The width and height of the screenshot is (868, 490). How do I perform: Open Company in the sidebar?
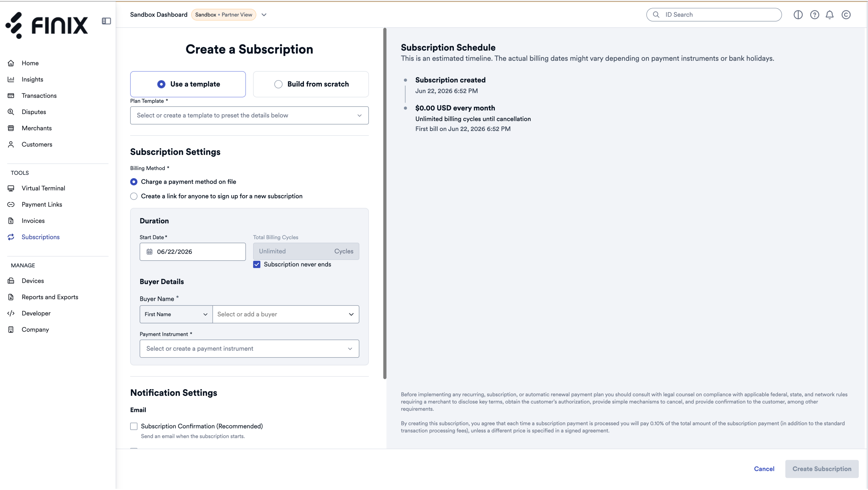click(35, 329)
